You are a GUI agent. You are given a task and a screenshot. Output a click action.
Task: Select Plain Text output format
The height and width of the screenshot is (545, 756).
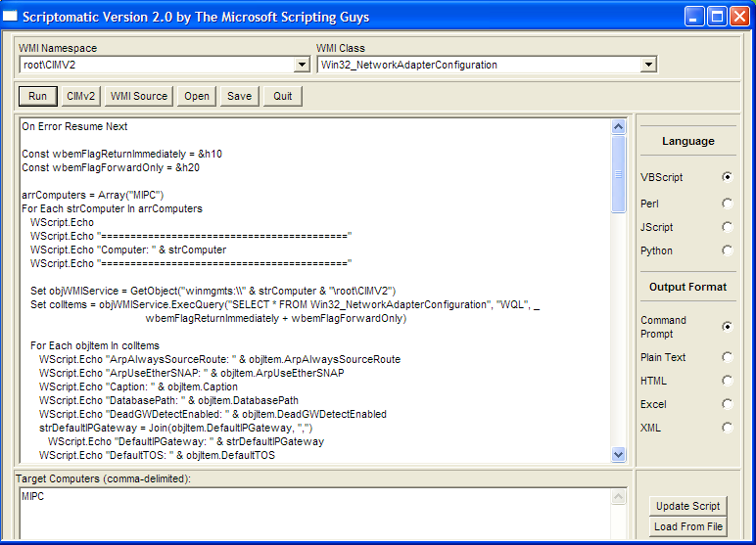tap(727, 357)
